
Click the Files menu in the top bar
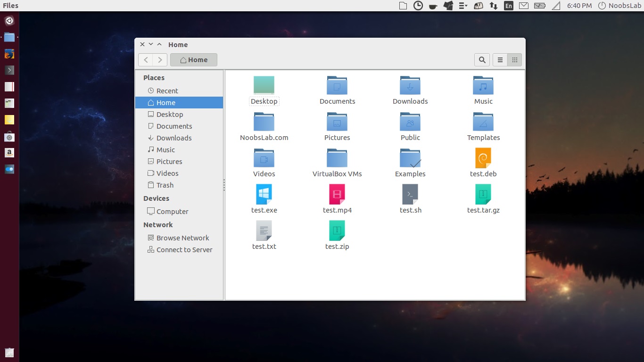tap(10, 5)
